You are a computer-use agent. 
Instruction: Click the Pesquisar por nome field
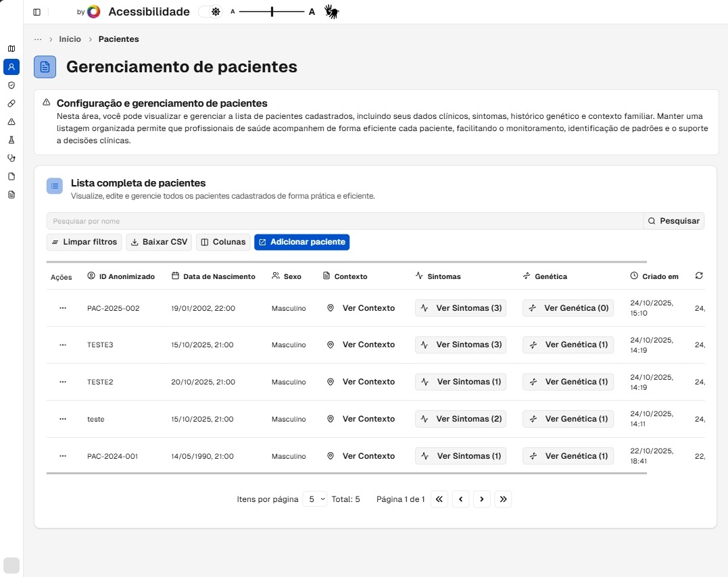coord(345,221)
